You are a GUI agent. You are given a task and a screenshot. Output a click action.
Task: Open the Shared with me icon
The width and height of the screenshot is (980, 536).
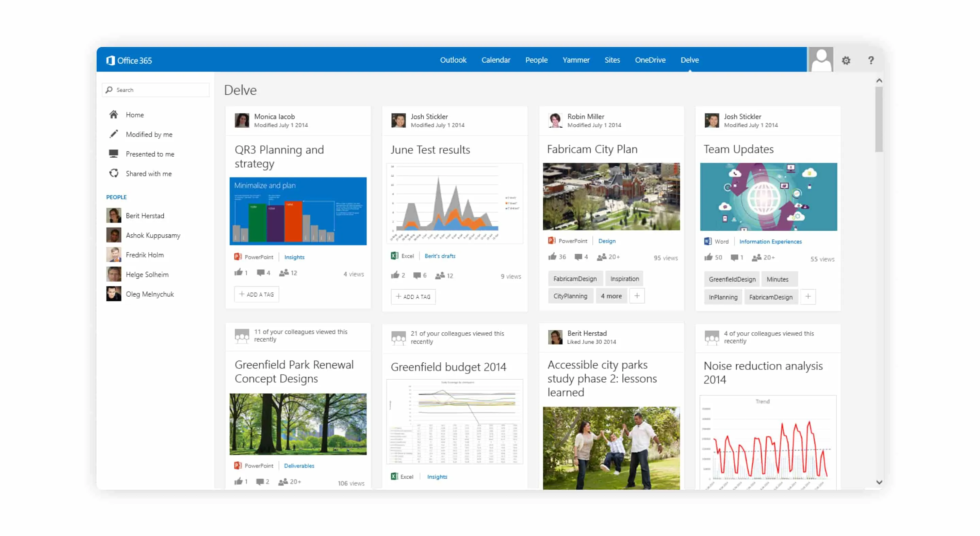coord(113,173)
